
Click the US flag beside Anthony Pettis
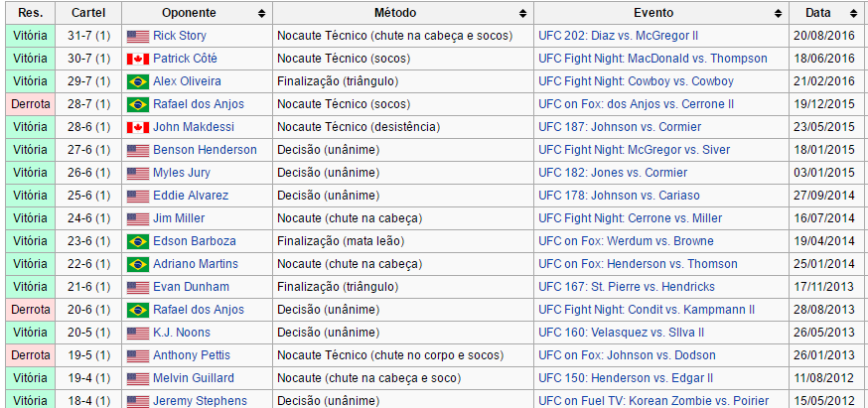(x=138, y=355)
